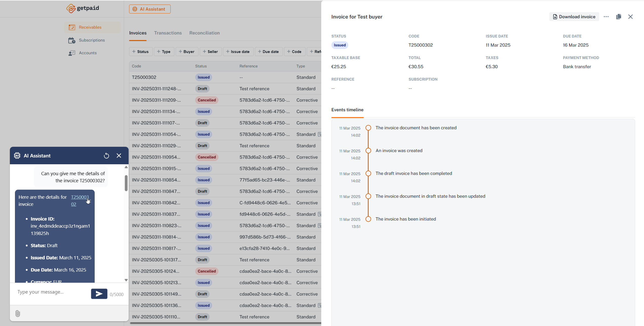The width and height of the screenshot is (644, 326).
Task: Close the invoice detail panel
Action: 630,17
